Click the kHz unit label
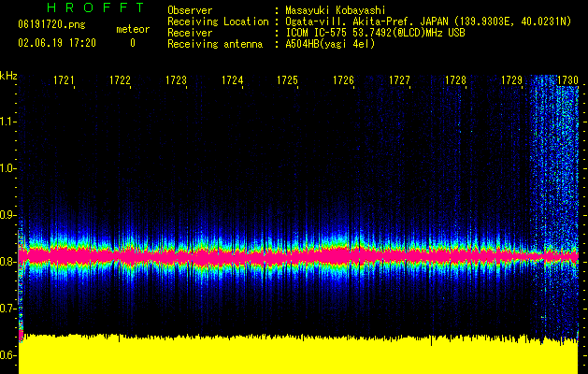 click(9, 76)
